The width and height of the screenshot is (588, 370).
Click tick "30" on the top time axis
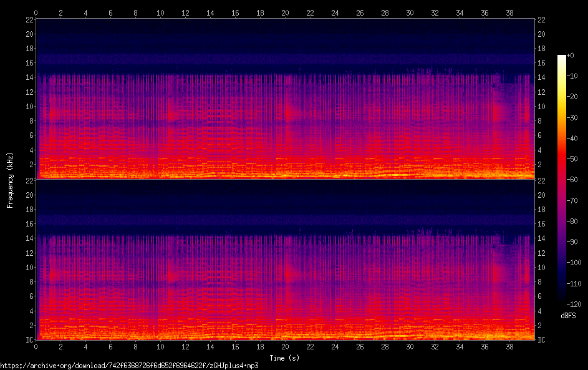(x=410, y=12)
